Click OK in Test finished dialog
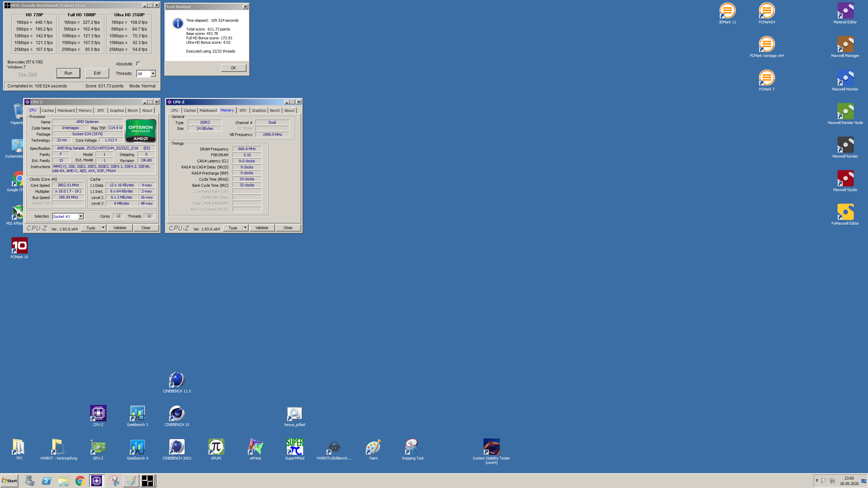Screen dimensions: 868x488 point(234,68)
